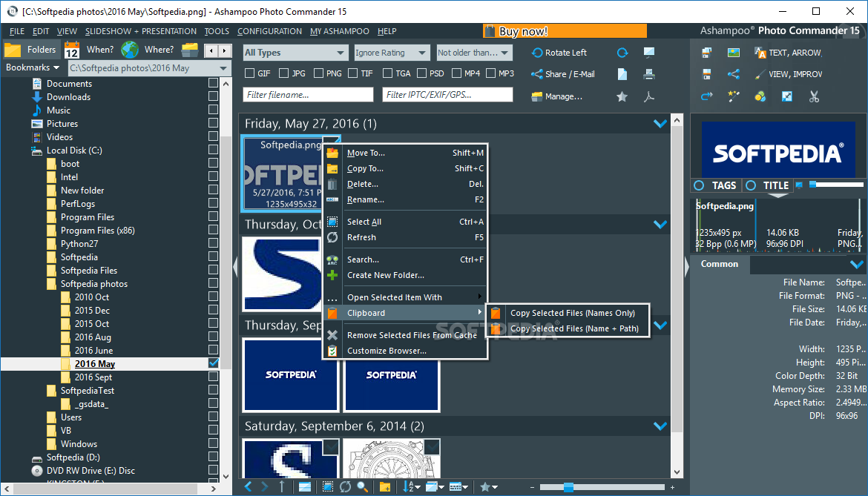868x496 pixels.
Task: Adjust the thumbnail size slider at bottom
Action: 602,487
